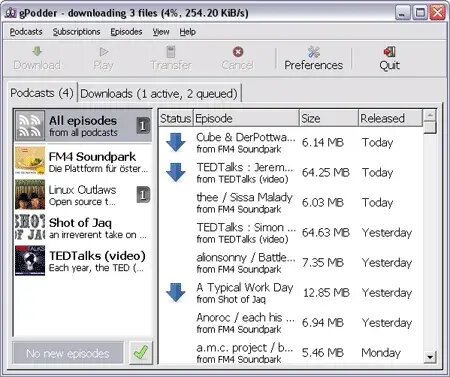The height and width of the screenshot is (377, 450).
Task: Sort by the Released column header
Action: pyautogui.click(x=390, y=118)
